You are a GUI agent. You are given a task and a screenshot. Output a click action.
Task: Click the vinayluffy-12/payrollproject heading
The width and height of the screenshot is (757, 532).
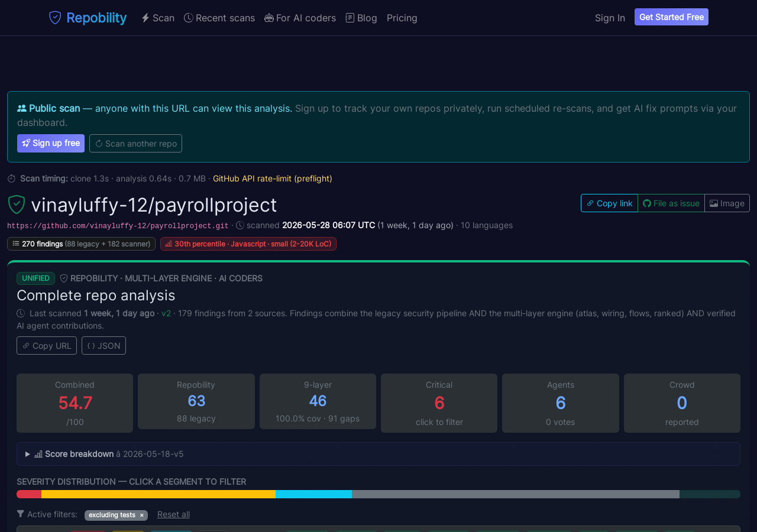tap(154, 205)
